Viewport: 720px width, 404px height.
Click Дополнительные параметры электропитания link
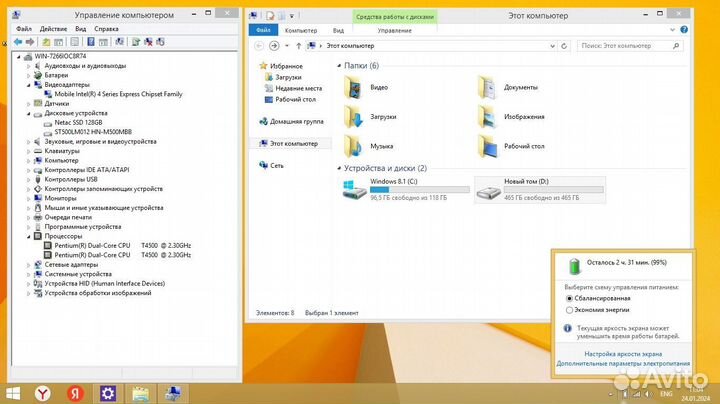(x=623, y=364)
